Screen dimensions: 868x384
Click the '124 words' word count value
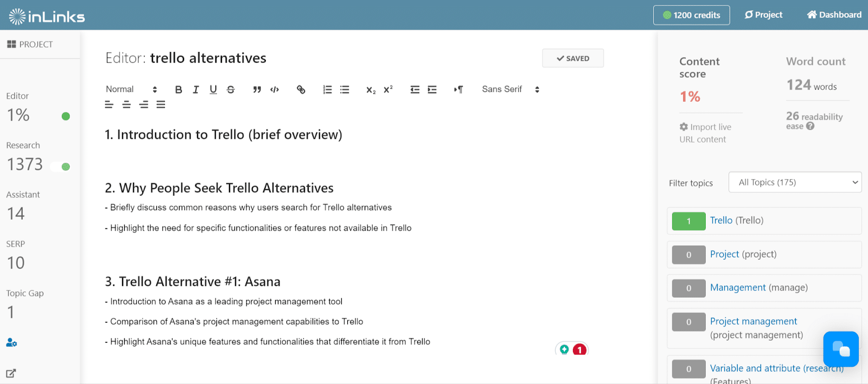tap(812, 85)
